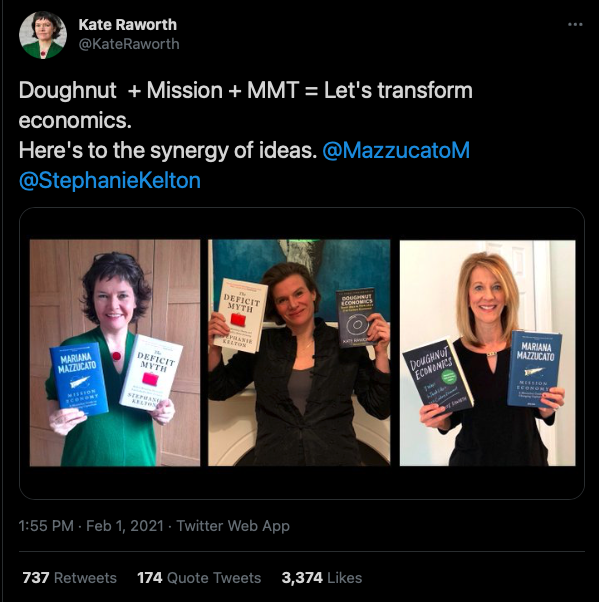Open photo of blonde woman holding books

(488, 353)
